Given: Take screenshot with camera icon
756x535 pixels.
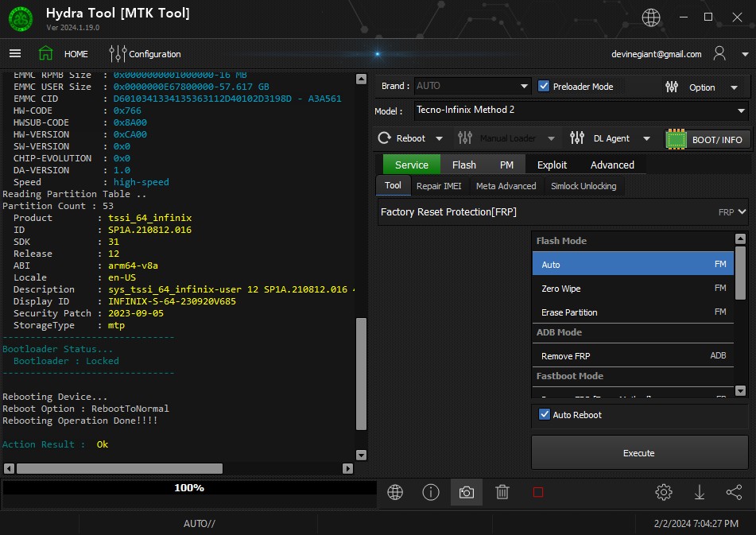Looking at the screenshot, I should (x=466, y=492).
